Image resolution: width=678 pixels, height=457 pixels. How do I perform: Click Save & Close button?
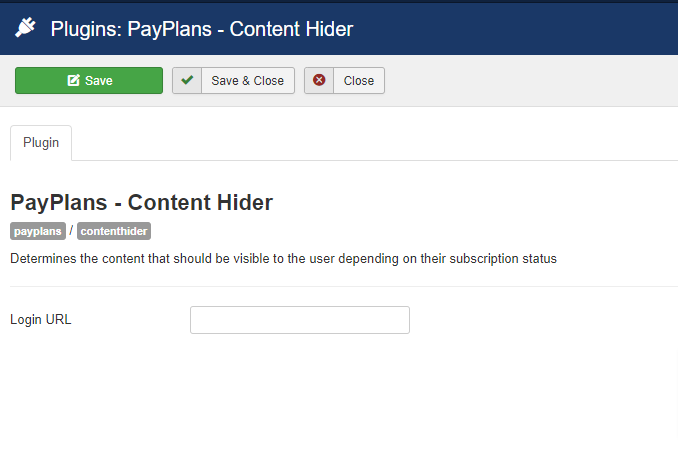click(x=233, y=80)
